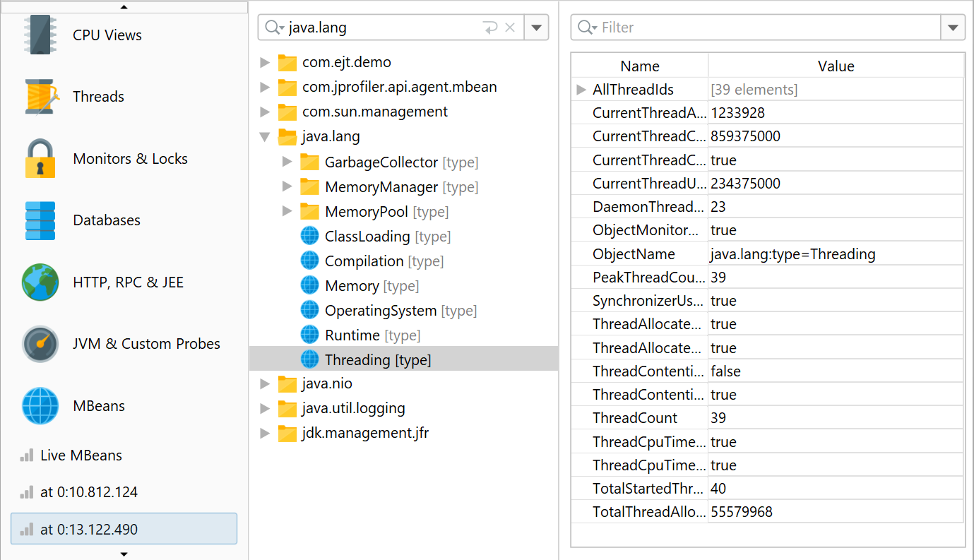Collapse the java.lang folder node

[x=265, y=137]
